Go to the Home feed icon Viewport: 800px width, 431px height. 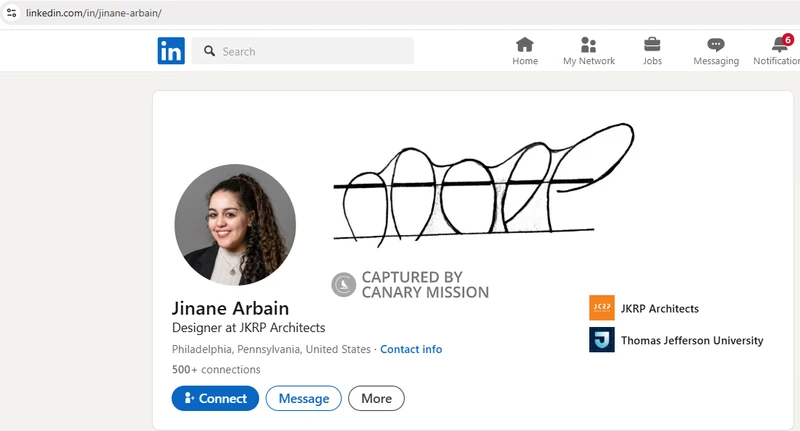524,44
